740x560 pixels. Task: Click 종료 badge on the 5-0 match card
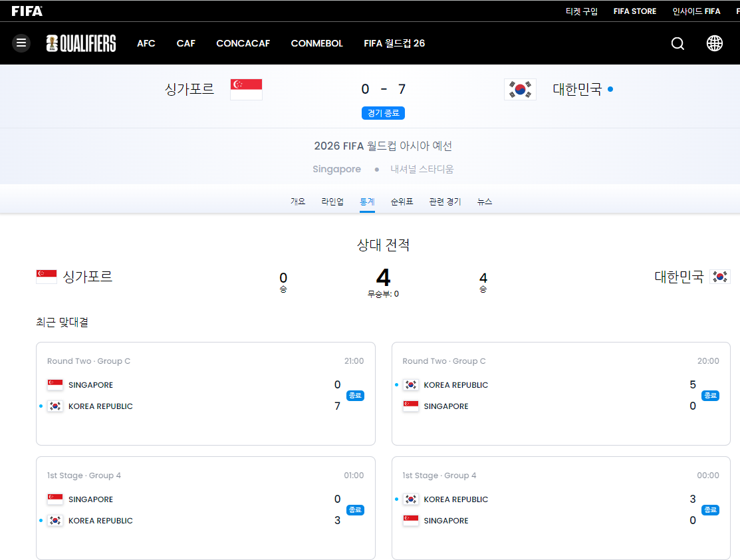710,396
